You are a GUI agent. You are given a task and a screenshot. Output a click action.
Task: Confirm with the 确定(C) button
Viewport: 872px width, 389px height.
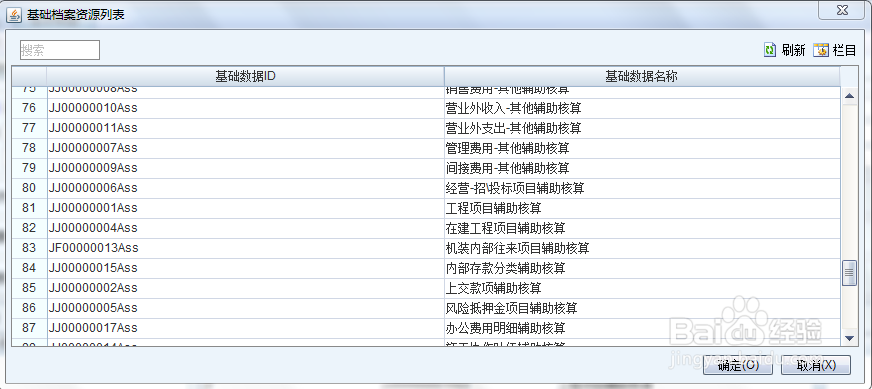(737, 365)
